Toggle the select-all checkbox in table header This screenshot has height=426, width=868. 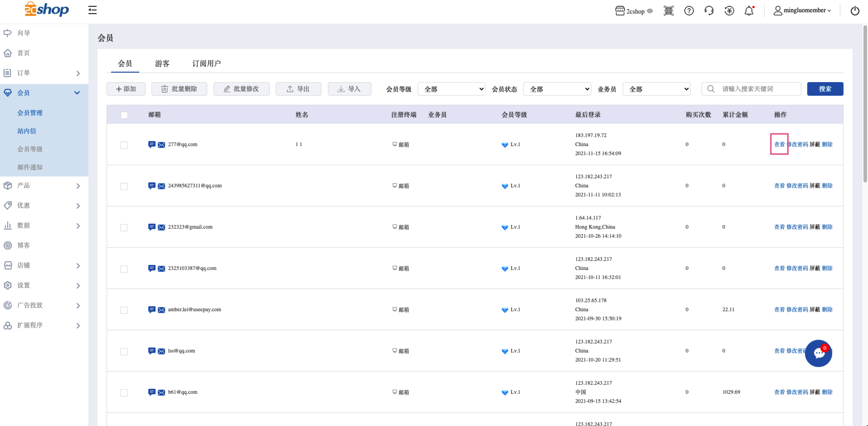[124, 115]
